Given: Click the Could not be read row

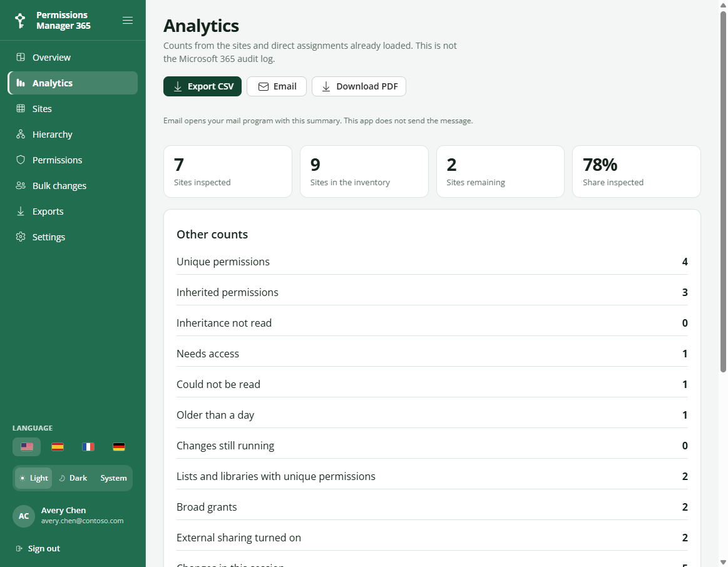Looking at the screenshot, I should point(432,384).
